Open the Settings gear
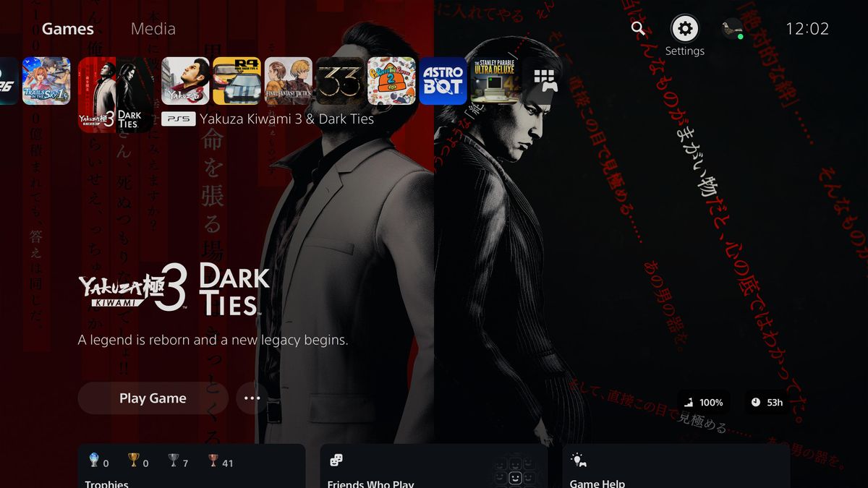Image resolution: width=868 pixels, height=488 pixels. click(685, 29)
